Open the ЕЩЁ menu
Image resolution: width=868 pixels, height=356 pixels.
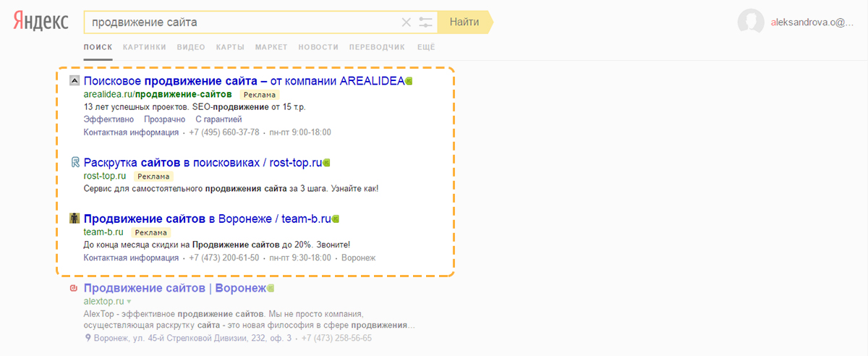426,47
